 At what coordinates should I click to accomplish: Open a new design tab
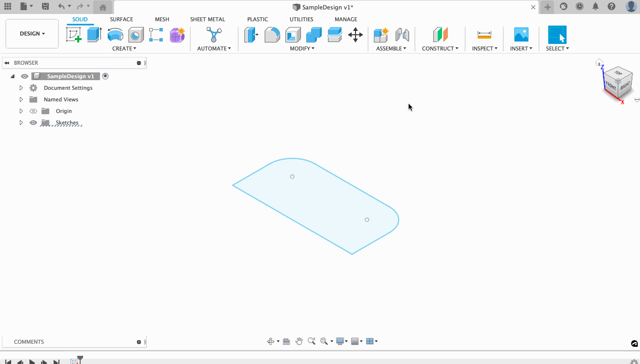pos(547,7)
